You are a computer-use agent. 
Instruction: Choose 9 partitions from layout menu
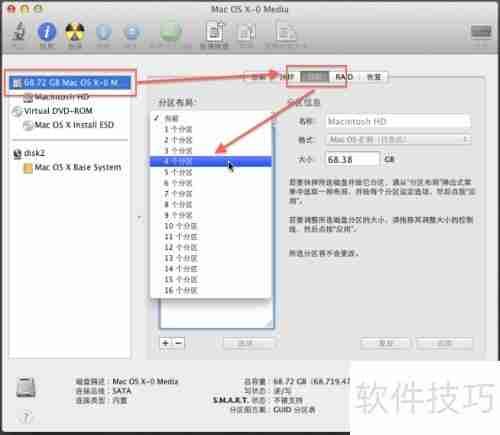(x=211, y=215)
